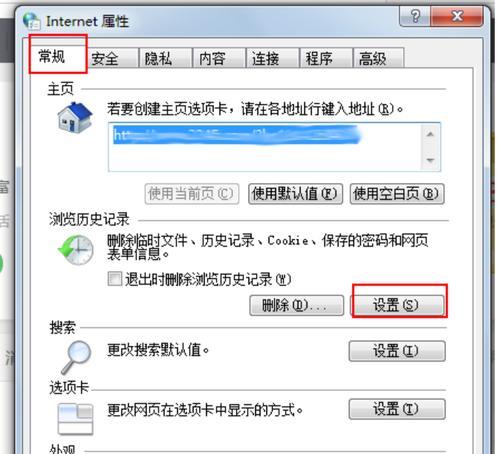This screenshot has height=454, width=500.
Task: Click the 使用空白页 button
Action: [x=397, y=194]
